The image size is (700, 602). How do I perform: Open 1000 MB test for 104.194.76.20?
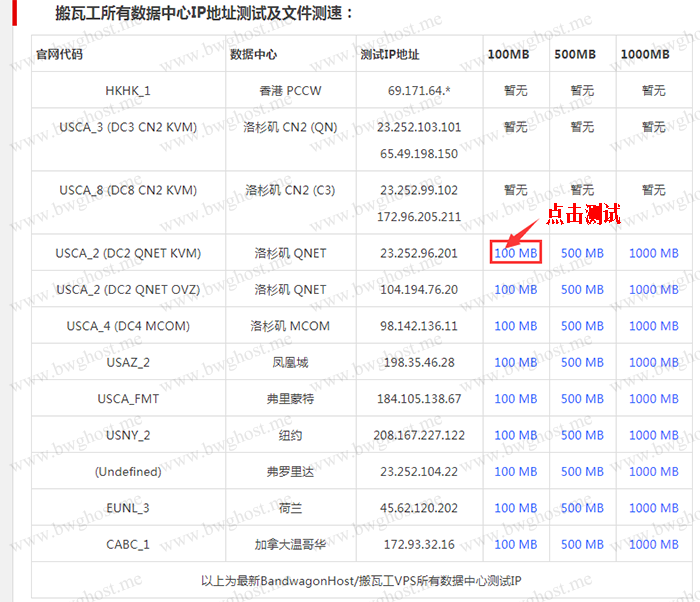click(x=654, y=289)
